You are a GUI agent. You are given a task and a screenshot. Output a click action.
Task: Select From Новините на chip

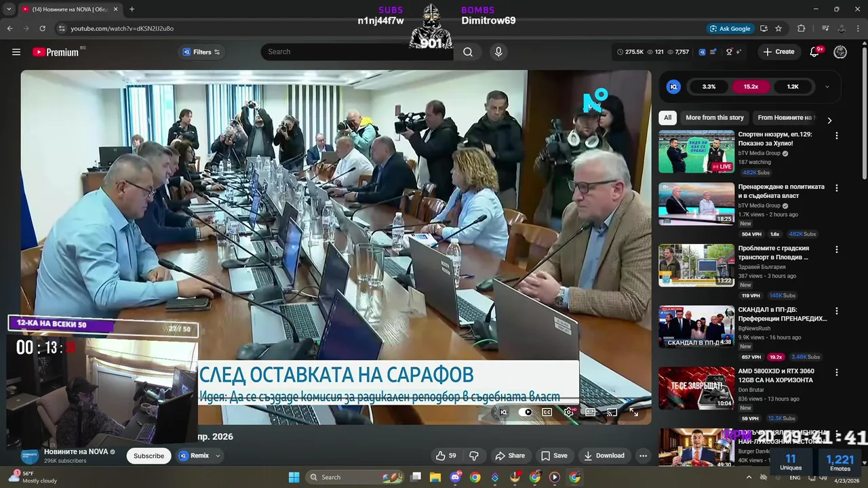[x=784, y=118]
